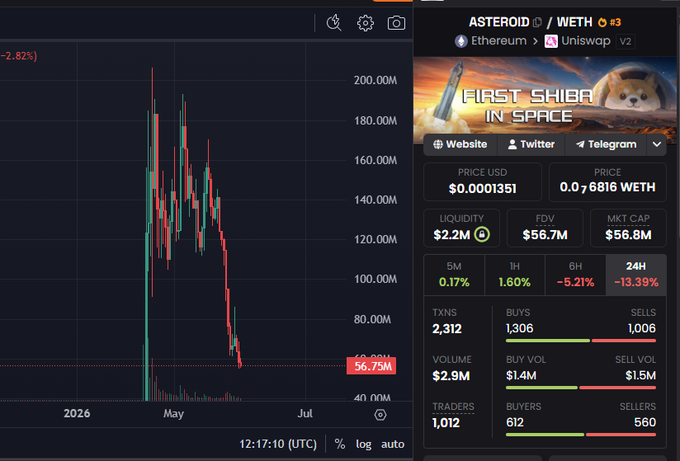Screen dimensions: 680x461
Task: Click the LIQUIDITY $2.2M value
Action: point(452,235)
